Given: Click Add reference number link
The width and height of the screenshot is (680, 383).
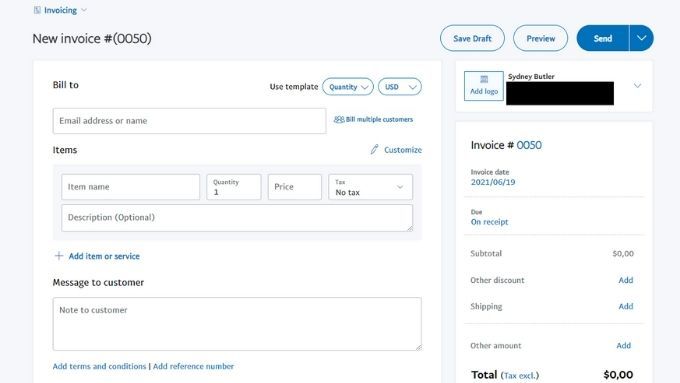Looking at the screenshot, I should tap(193, 366).
